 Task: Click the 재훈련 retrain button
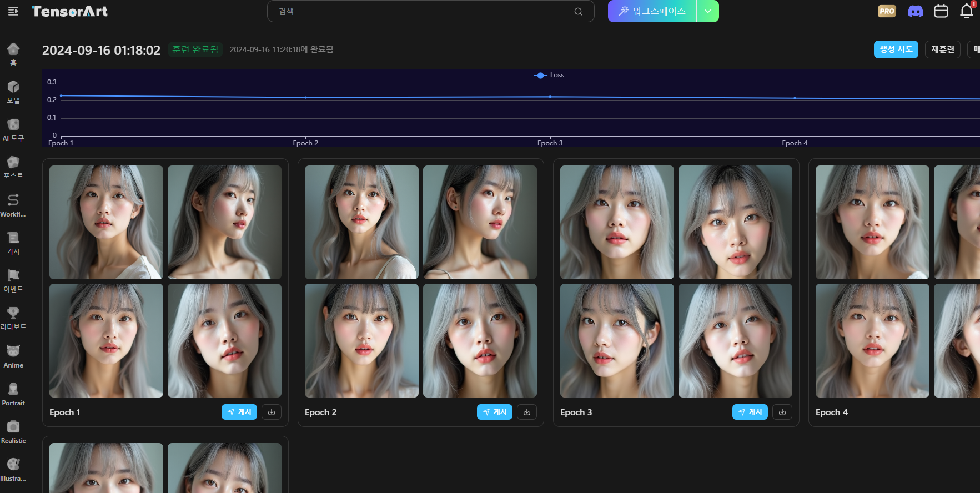(x=942, y=49)
